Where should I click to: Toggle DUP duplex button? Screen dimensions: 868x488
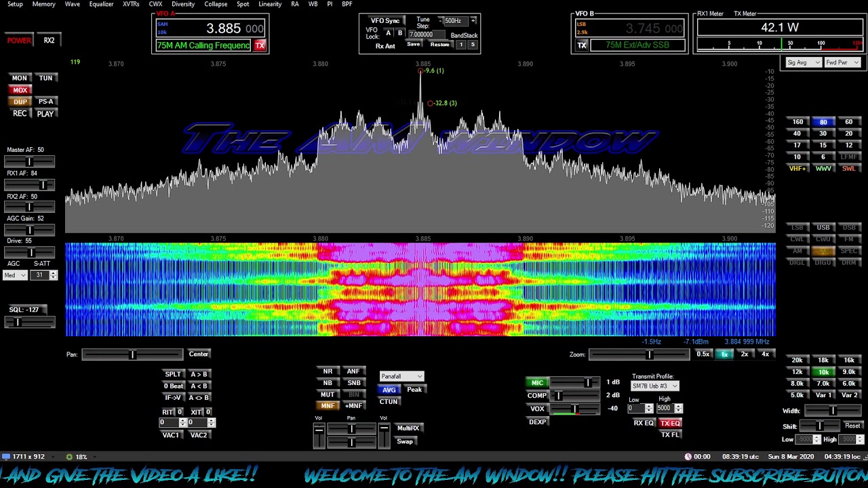(x=20, y=102)
